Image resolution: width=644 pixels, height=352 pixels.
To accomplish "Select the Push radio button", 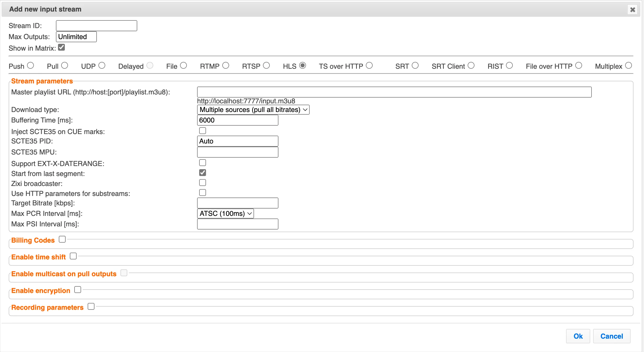I will [x=30, y=65].
